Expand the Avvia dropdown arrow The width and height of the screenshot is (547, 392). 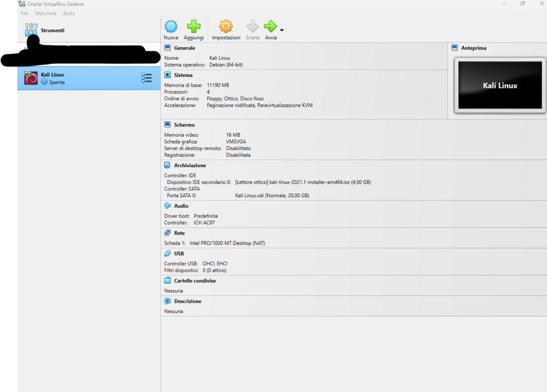[282, 30]
